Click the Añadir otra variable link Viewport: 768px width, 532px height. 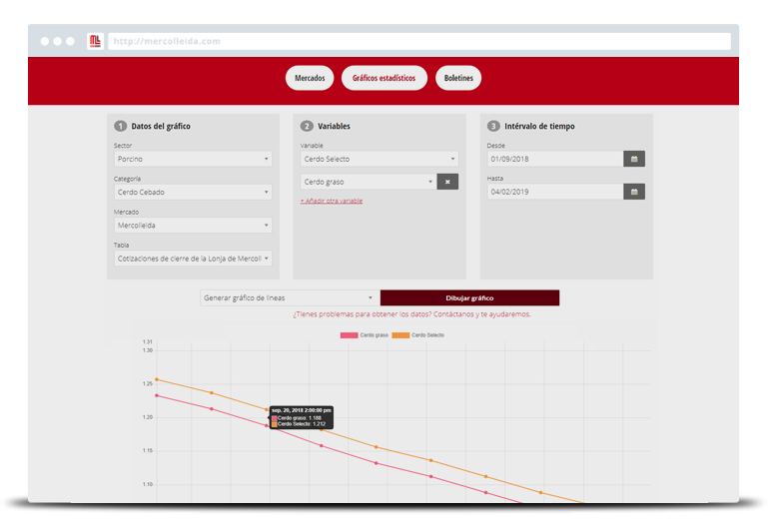coord(332,201)
